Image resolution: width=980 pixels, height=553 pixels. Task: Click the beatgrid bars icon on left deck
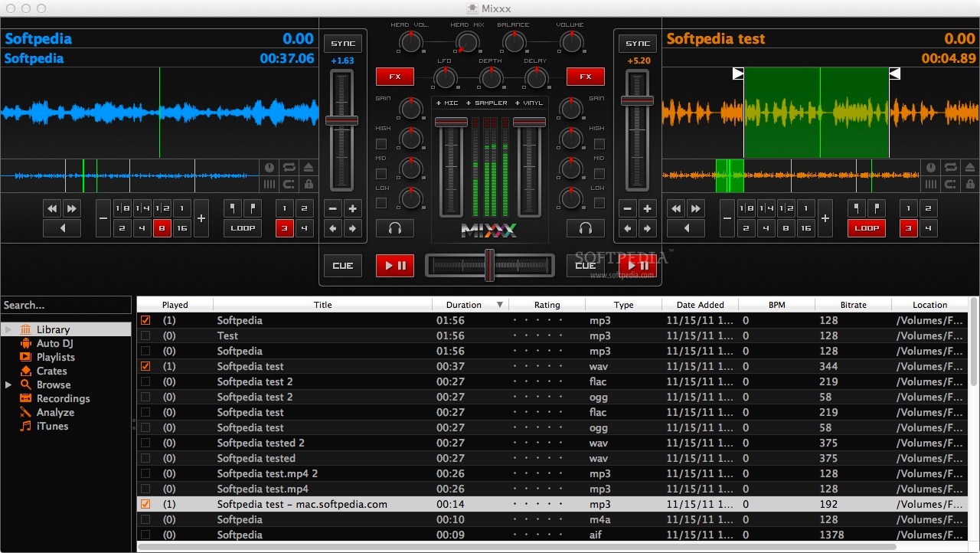(x=269, y=184)
